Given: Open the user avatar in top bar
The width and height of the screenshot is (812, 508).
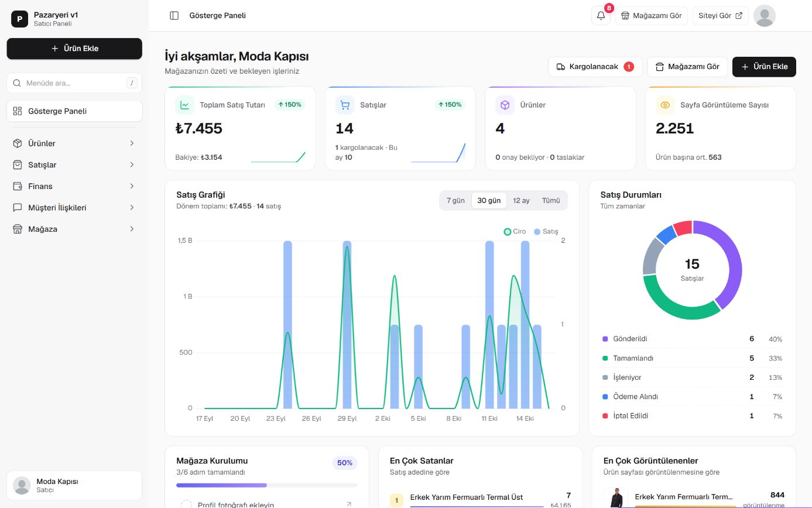Looking at the screenshot, I should click(x=764, y=16).
